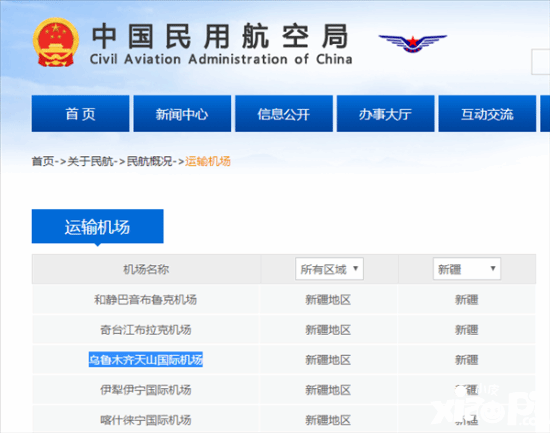This screenshot has height=433, width=550.
Task: Click 新疆地区 in the 和静巴音布鲁克机场 row
Action: (x=328, y=300)
